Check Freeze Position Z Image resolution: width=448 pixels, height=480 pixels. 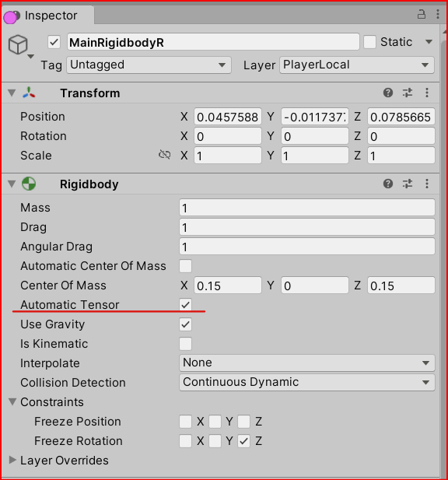(x=244, y=421)
